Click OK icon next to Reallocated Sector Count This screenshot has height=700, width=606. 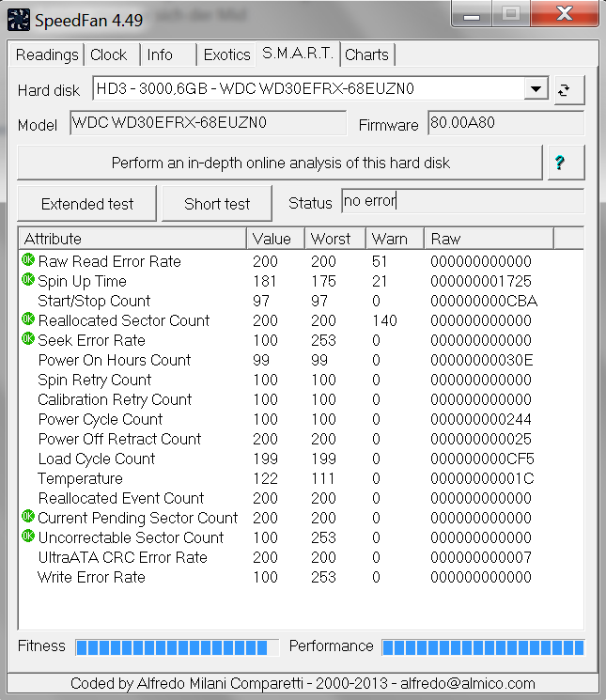(x=28, y=319)
